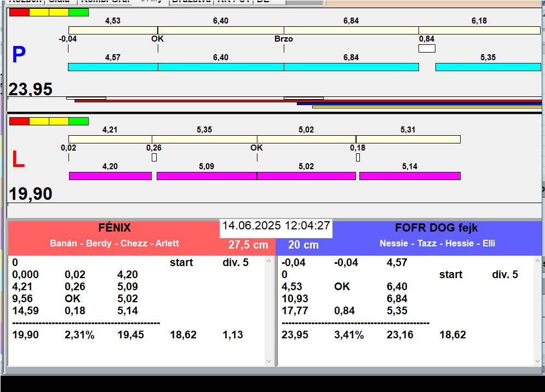Click the FÉNIX team header
Screen dimensions: 545x392
(114, 228)
